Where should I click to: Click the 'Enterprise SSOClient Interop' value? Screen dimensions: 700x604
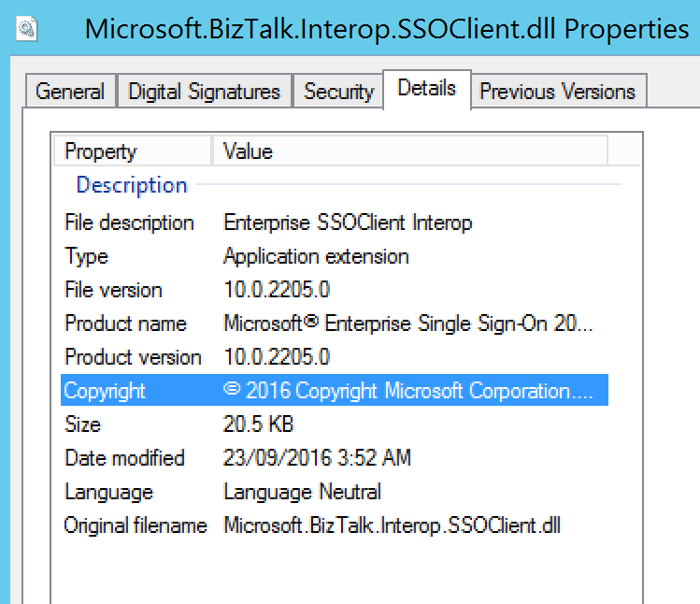click(348, 223)
